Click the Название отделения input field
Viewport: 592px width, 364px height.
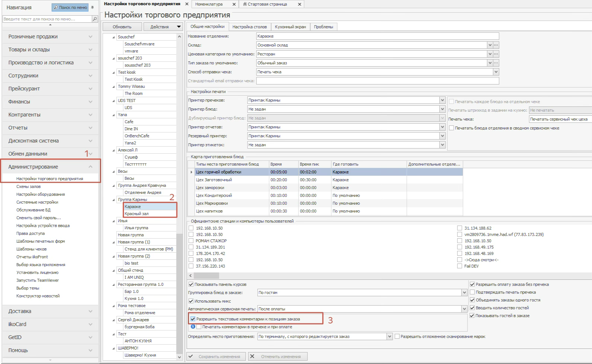[x=377, y=36]
